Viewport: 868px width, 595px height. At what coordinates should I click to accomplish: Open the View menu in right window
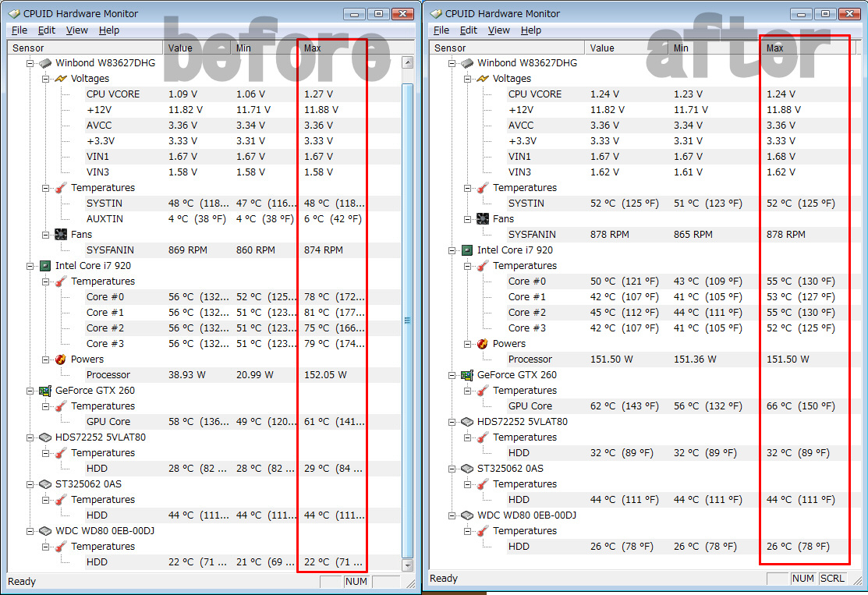tap(498, 30)
